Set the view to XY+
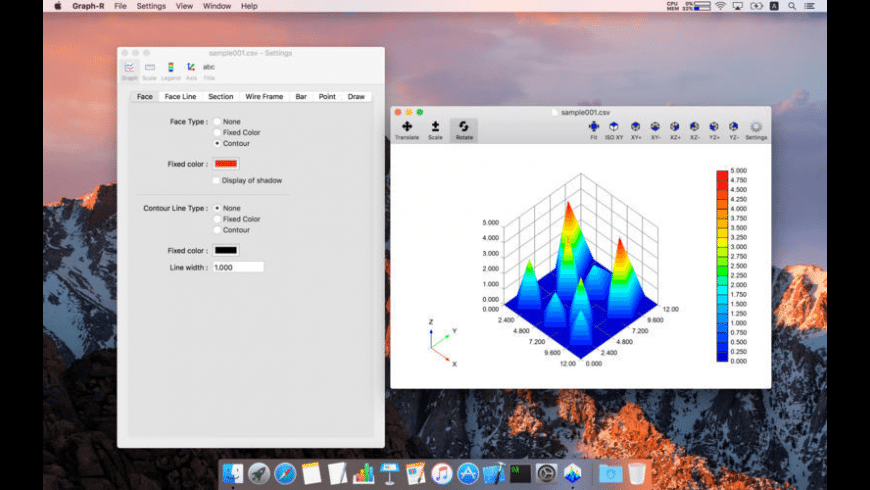 (636, 129)
